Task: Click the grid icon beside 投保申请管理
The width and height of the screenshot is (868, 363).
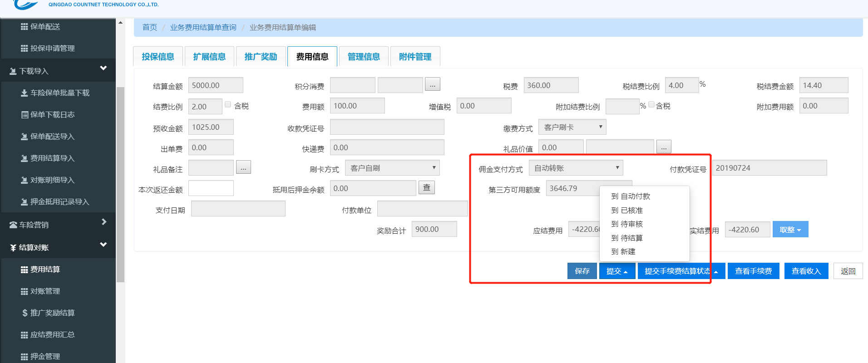Action: point(25,49)
